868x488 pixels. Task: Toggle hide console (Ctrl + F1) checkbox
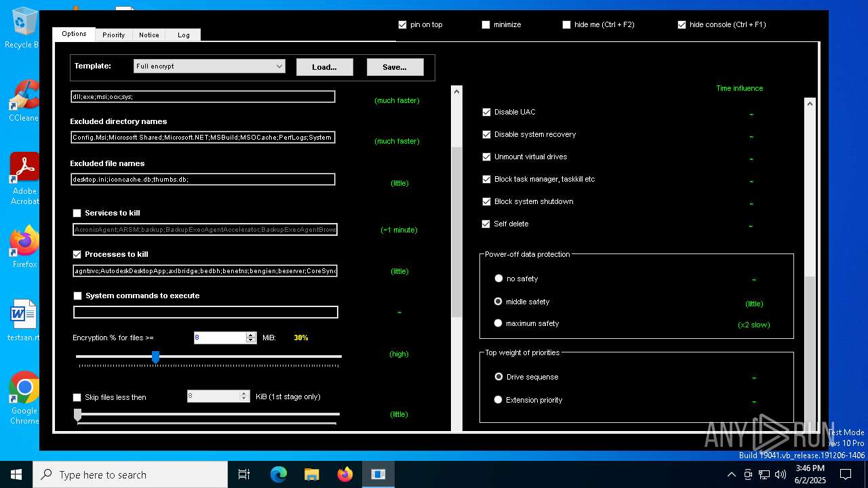682,24
